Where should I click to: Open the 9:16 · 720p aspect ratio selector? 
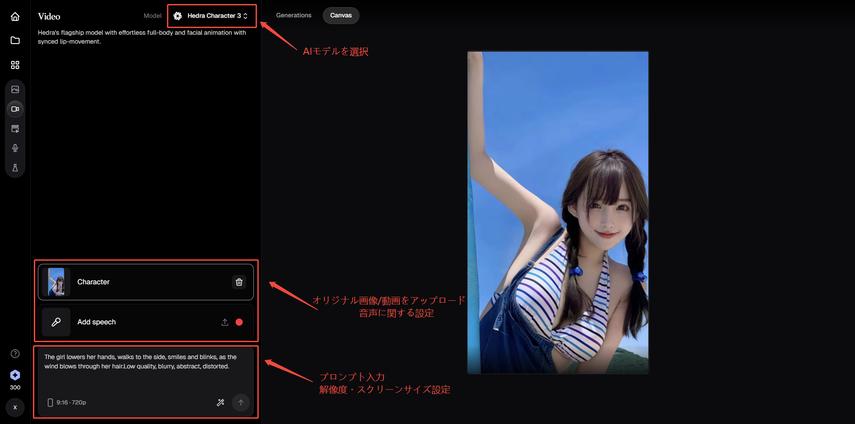(x=67, y=403)
